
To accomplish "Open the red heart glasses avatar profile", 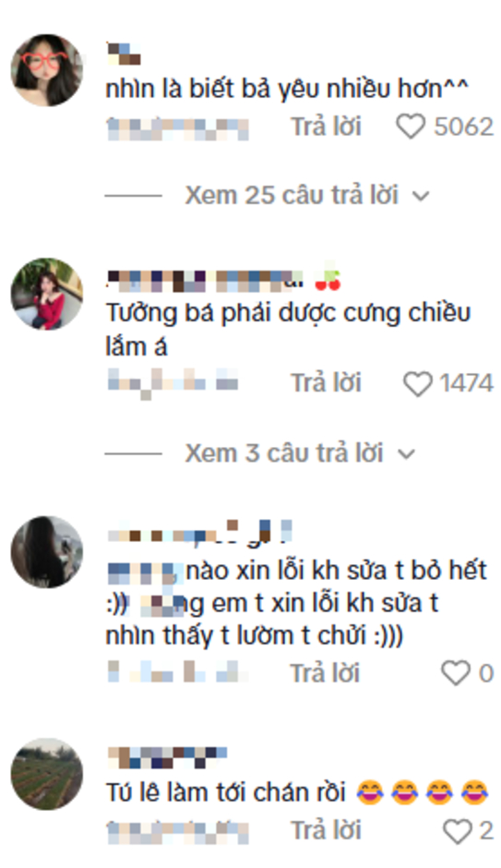I will (47, 70).
